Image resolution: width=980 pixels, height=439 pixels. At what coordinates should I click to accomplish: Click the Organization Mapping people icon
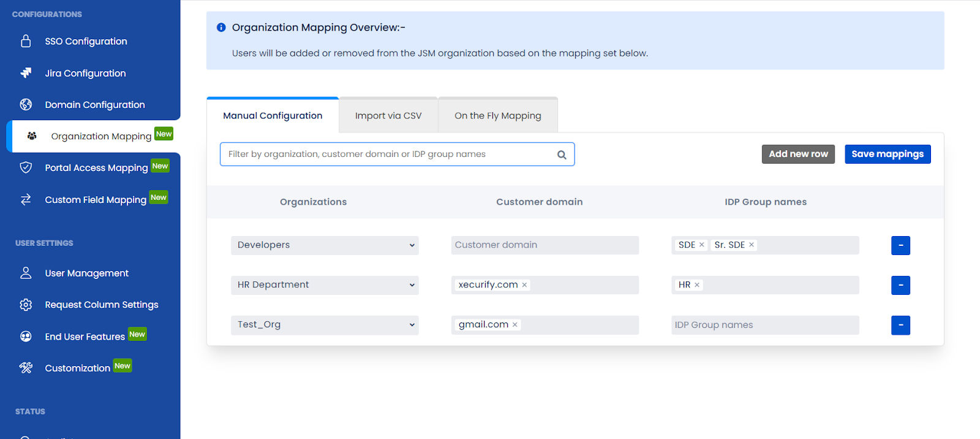(32, 136)
